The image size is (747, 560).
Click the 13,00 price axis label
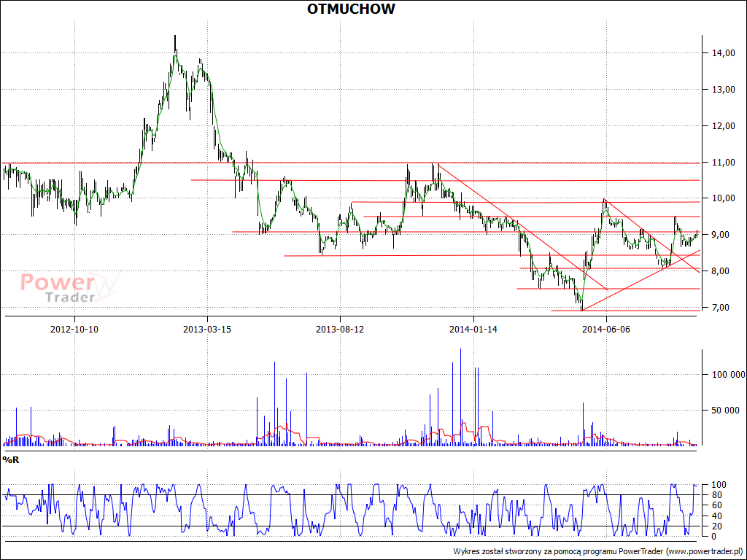point(723,90)
